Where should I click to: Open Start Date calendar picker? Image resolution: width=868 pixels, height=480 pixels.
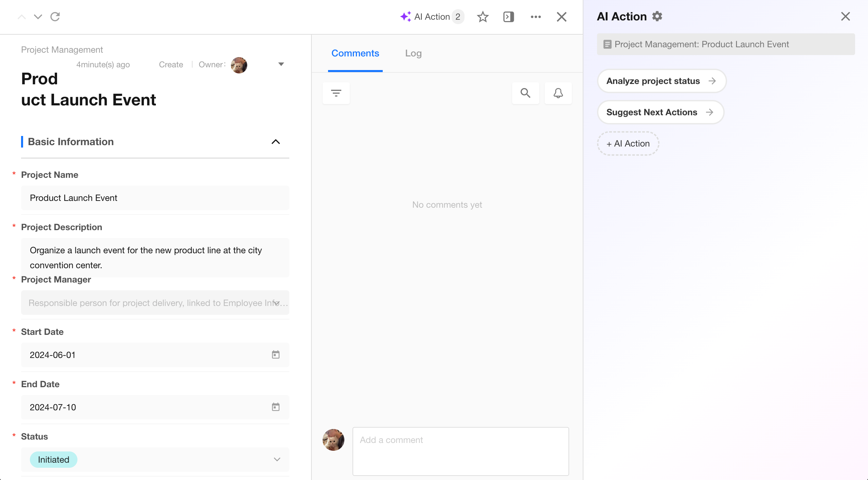275,355
